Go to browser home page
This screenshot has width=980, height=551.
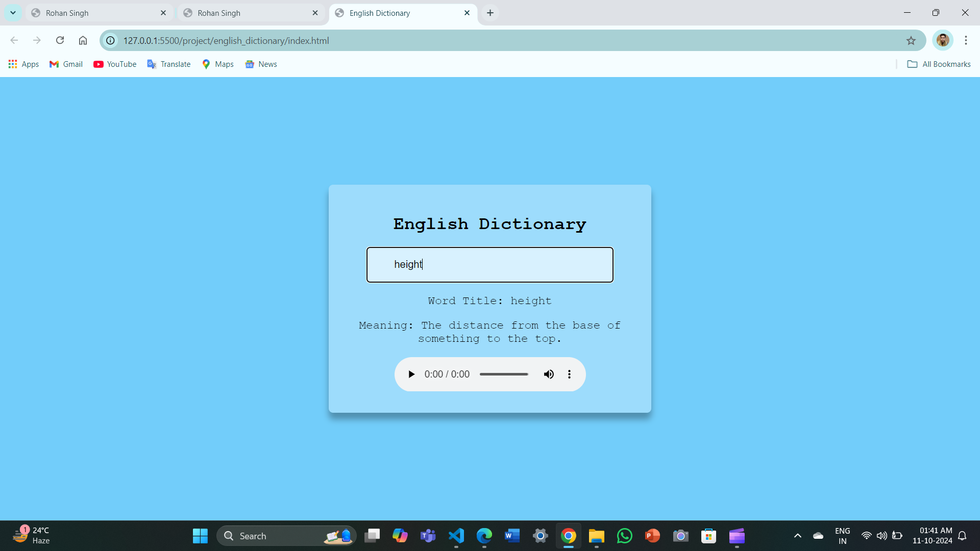[83, 40]
